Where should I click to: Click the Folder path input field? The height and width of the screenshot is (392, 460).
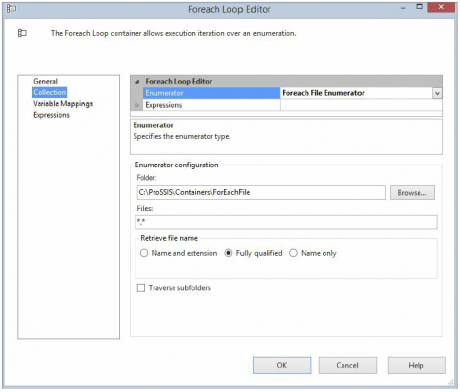point(261,192)
